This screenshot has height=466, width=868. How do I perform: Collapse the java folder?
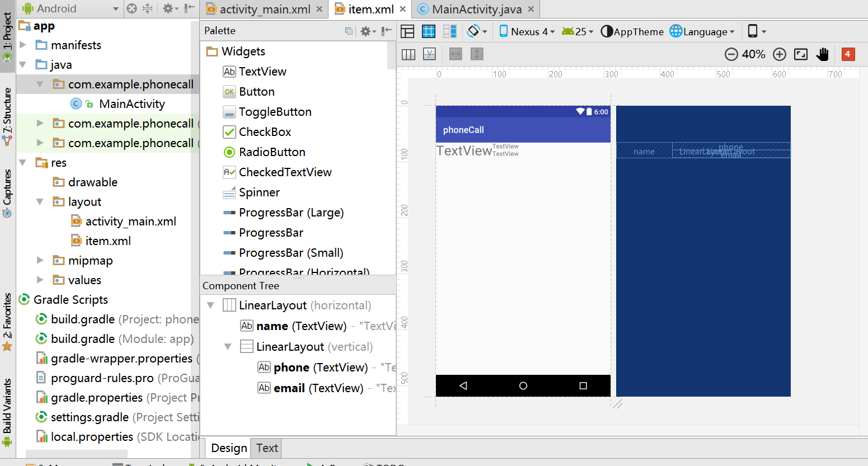[x=23, y=64]
